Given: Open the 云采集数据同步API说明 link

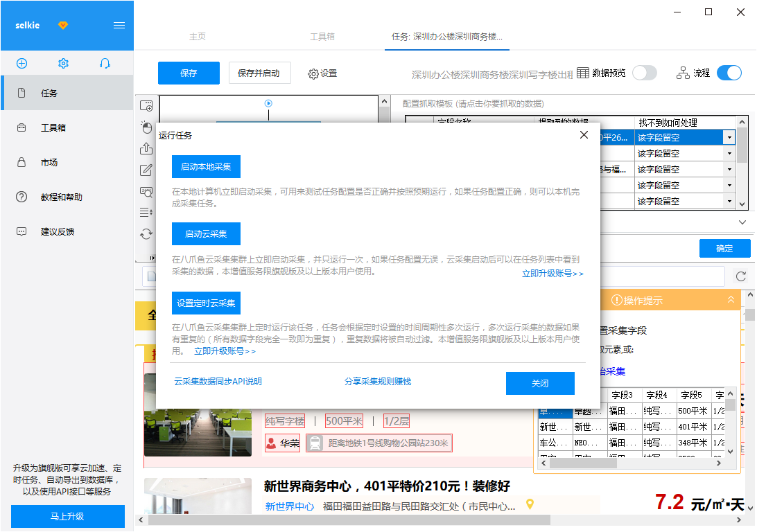Looking at the screenshot, I should (218, 382).
